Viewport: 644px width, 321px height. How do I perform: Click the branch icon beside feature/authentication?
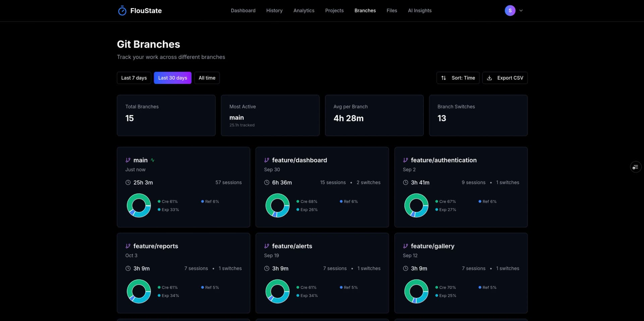click(406, 160)
